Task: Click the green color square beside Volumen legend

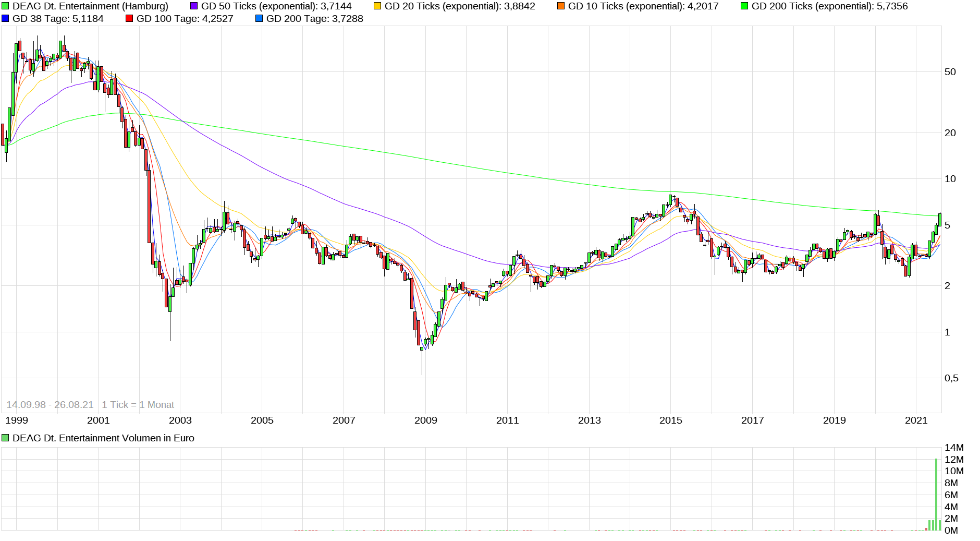Action: tap(5, 438)
